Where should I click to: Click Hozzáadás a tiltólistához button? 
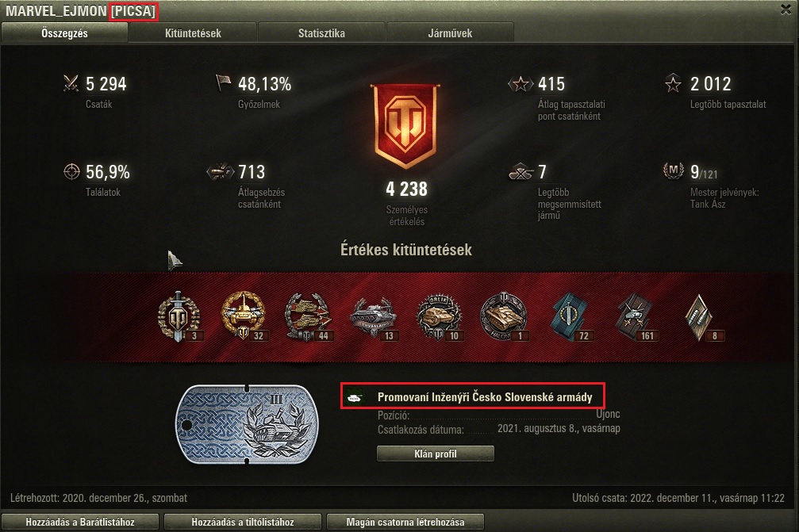(x=243, y=522)
